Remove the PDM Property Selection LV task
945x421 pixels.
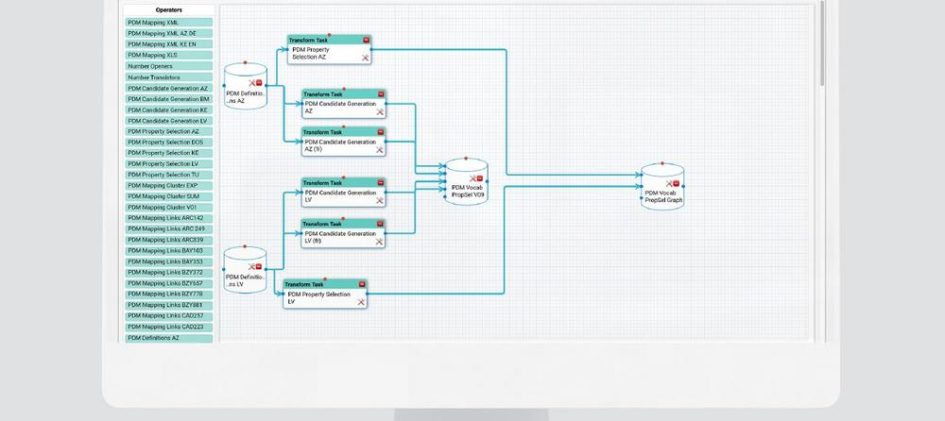coord(361,284)
